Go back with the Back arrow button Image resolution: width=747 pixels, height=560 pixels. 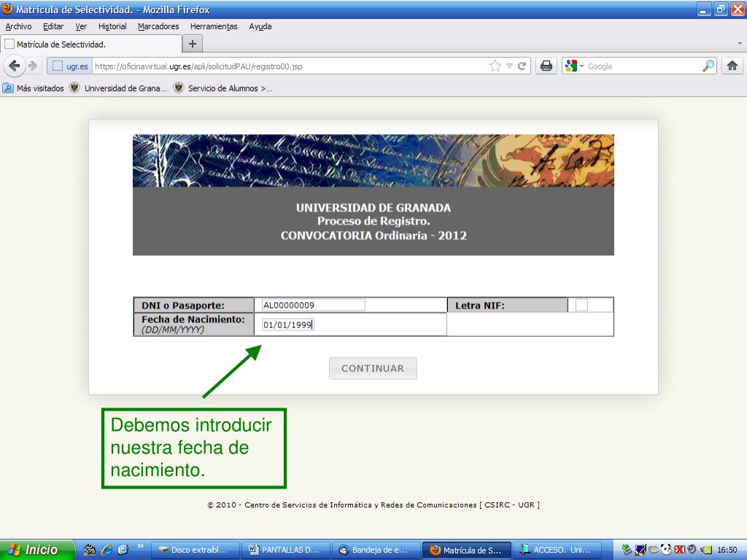(15, 66)
